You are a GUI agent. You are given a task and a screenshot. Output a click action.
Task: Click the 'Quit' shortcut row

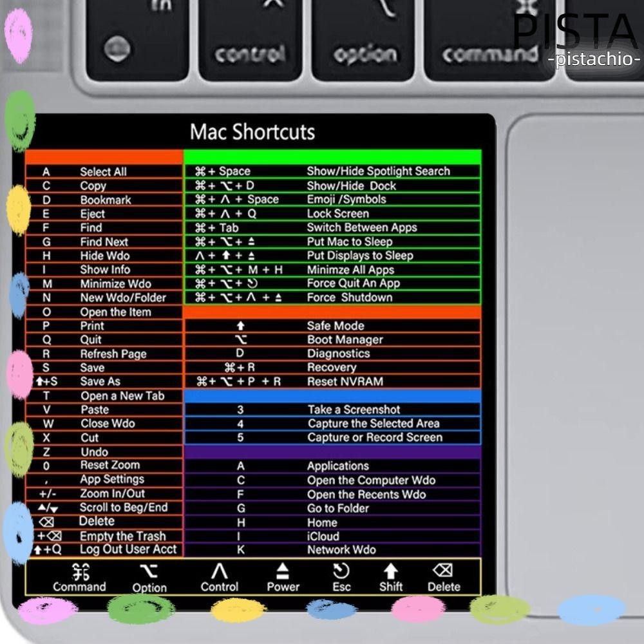point(104,339)
